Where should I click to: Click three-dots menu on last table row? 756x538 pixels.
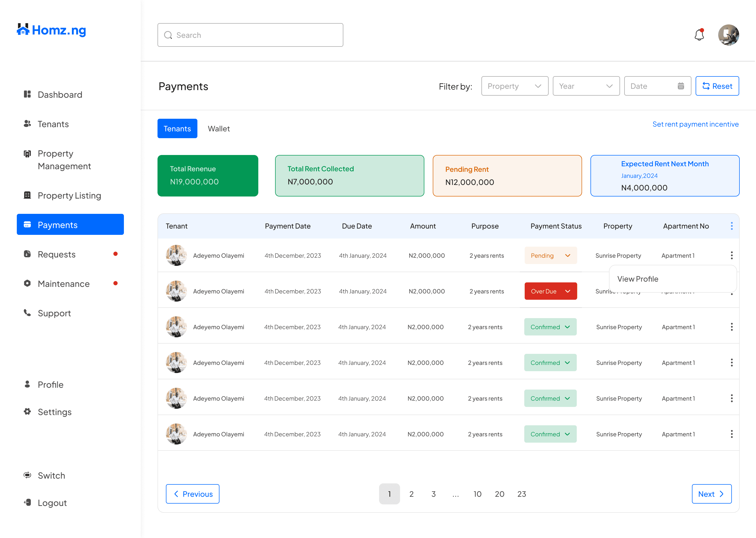pyautogui.click(x=732, y=434)
